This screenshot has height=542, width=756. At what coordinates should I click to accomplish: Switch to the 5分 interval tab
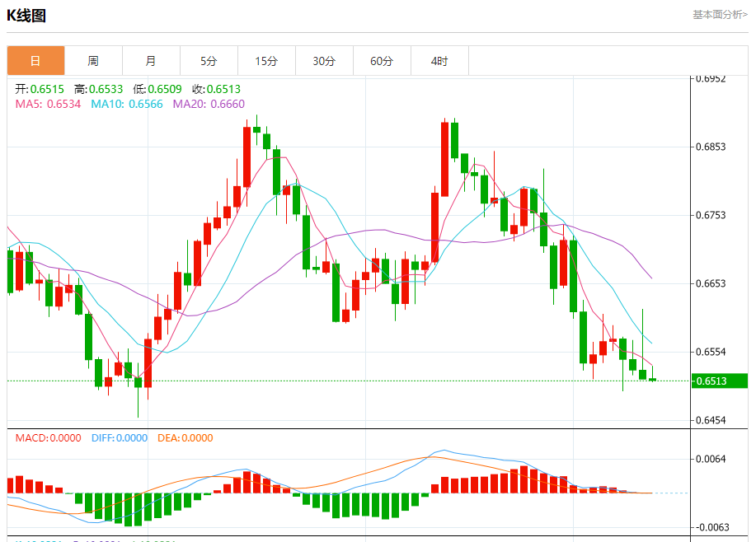pyautogui.click(x=209, y=61)
